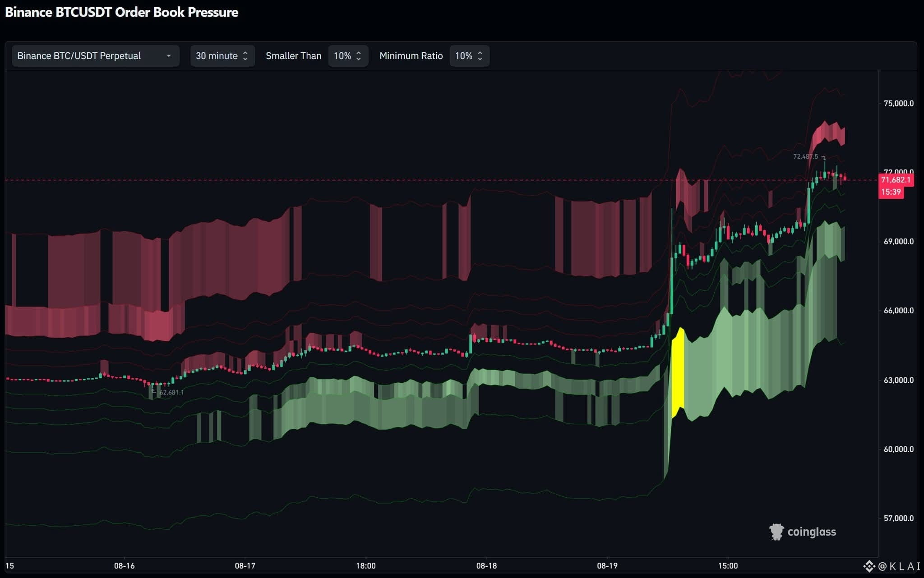Click the 57,000.0 price axis label
Screen dimensions: 924x578
point(898,518)
